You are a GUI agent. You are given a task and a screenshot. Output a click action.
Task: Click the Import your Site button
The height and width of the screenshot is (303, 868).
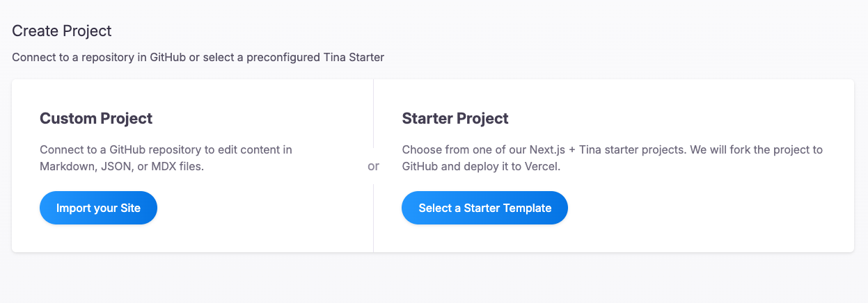point(98,208)
